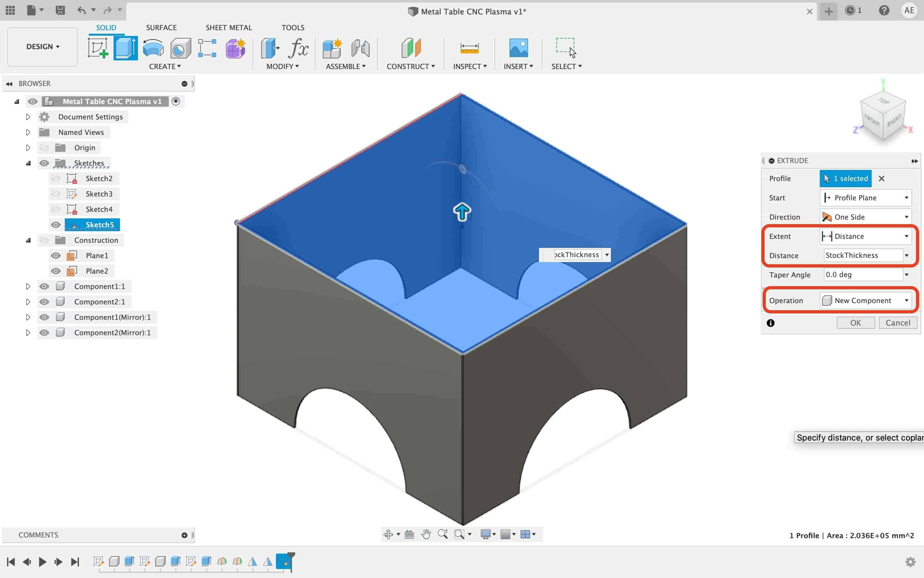This screenshot has height=578, width=924.
Task: Open the data panel grid icon
Action: pos(10,10)
